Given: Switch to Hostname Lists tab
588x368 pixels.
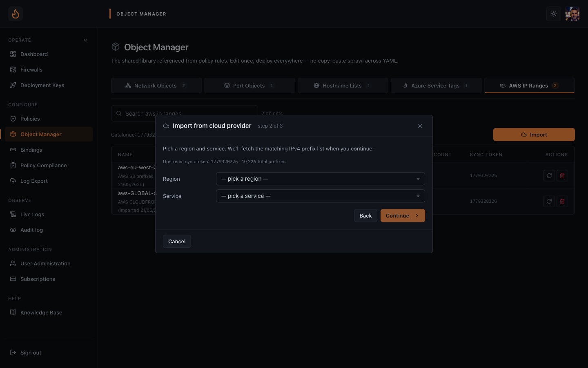Looking at the screenshot, I should pyautogui.click(x=343, y=85).
